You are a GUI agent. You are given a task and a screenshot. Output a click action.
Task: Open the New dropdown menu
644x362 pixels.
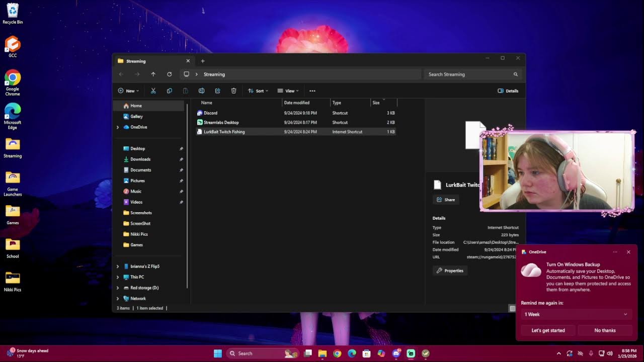(129, 91)
